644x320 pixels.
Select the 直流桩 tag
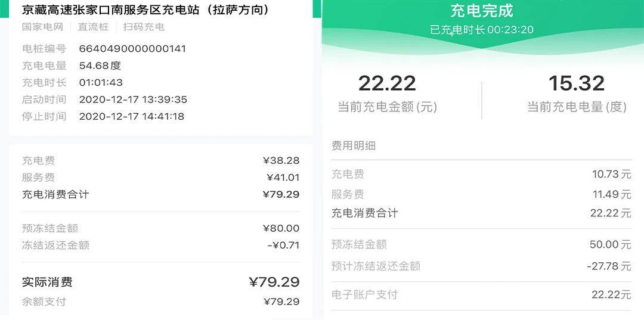click(x=93, y=27)
